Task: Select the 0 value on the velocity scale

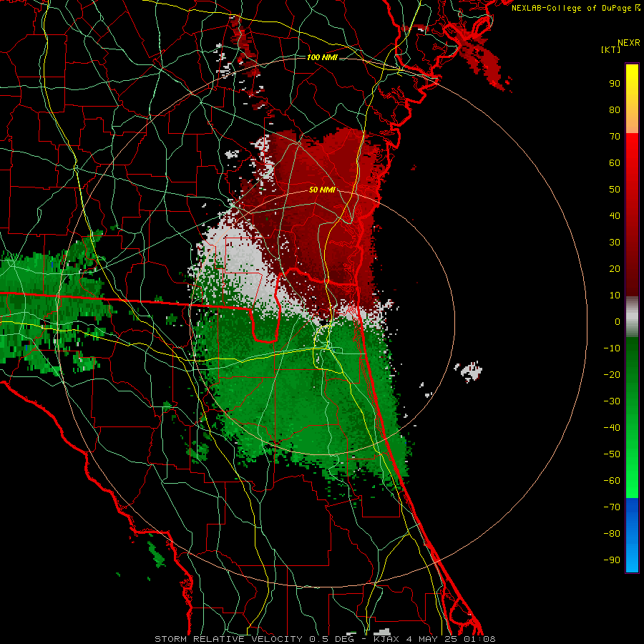Action: point(618,321)
